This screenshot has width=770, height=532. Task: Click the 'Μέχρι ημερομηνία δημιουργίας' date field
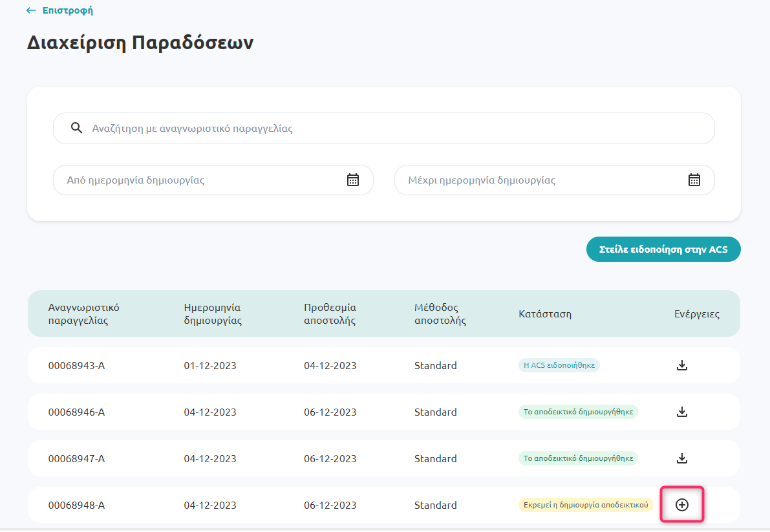click(x=555, y=180)
